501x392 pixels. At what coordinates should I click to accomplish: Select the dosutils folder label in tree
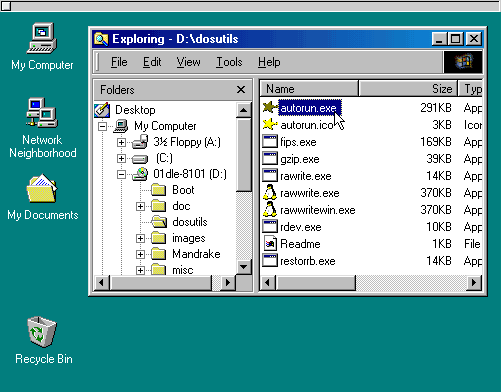190,222
